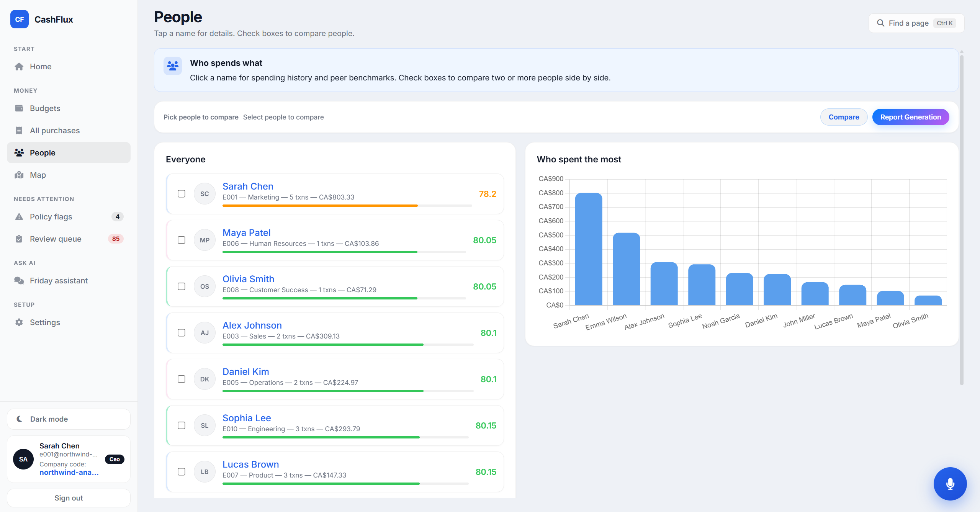The width and height of the screenshot is (980, 512).
Task: Click Emma Wilson's bar in chart
Action: (626, 269)
